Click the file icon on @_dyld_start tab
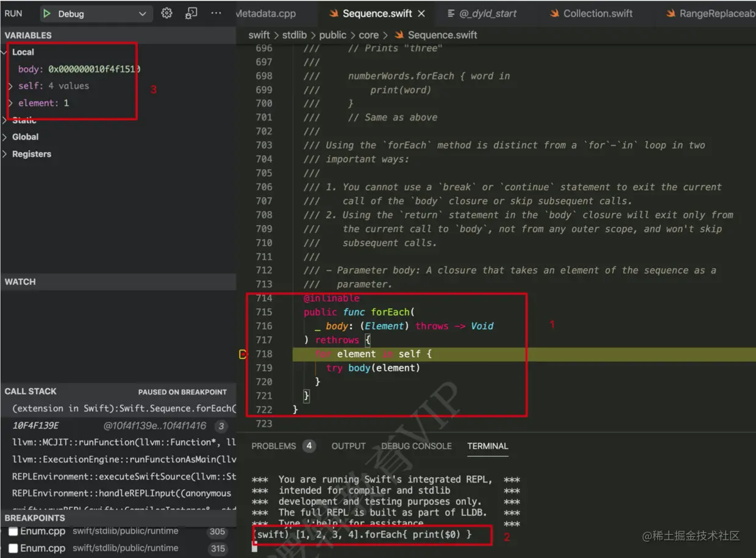The image size is (756, 558). (451, 13)
